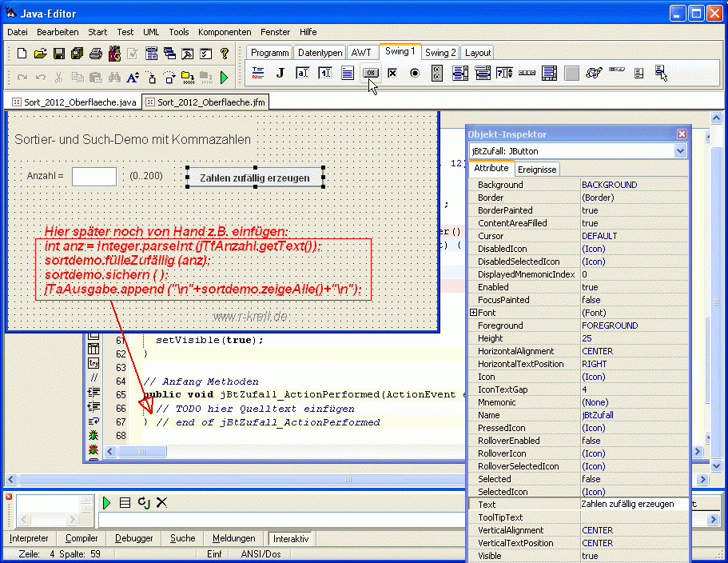This screenshot has width=728, height=563.
Task: Click the Anzahl text input field
Action: tap(94, 176)
